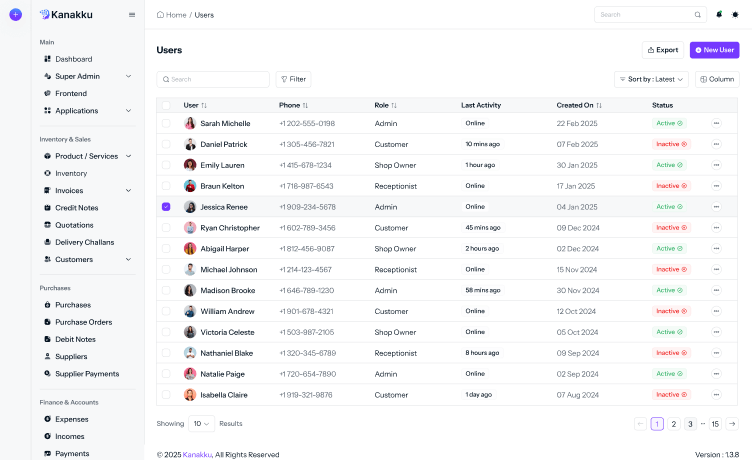752x460 pixels.
Task: Open Sort by Latest dropdown
Action: (x=651, y=79)
